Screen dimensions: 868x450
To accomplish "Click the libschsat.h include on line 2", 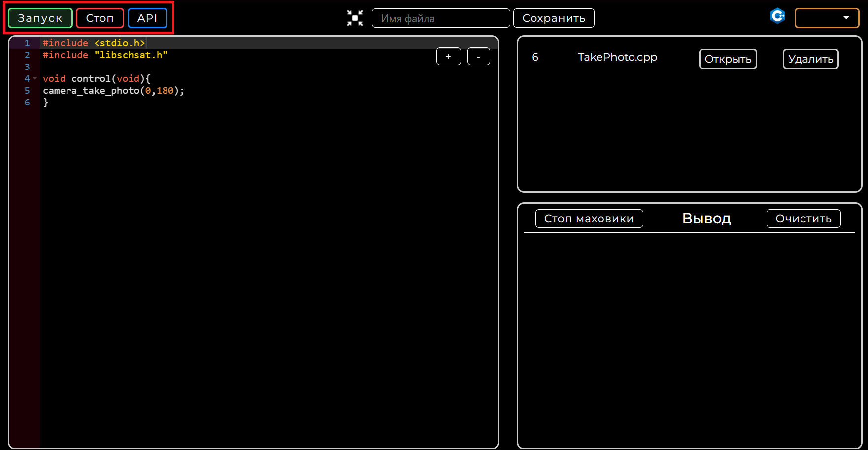I will tap(130, 55).
